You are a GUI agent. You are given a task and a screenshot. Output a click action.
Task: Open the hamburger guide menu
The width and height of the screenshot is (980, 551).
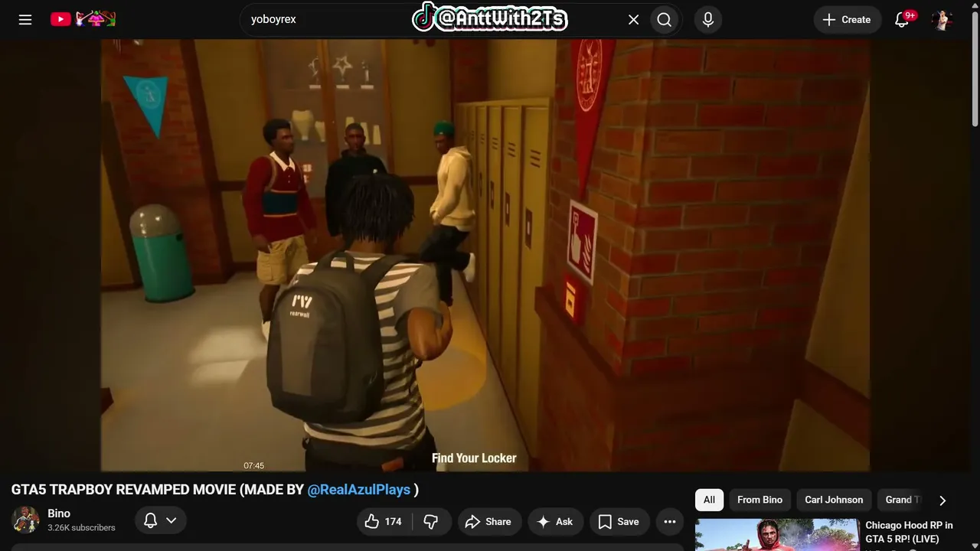[x=25, y=20]
